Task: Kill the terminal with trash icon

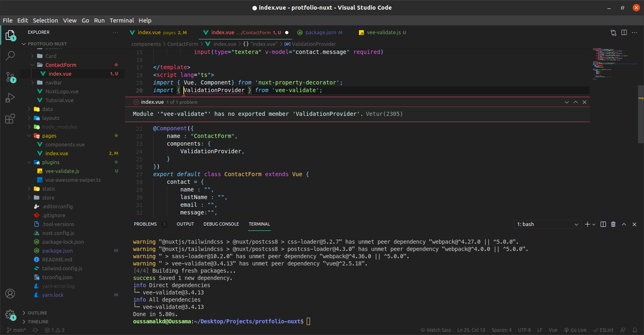Action: click(613, 224)
